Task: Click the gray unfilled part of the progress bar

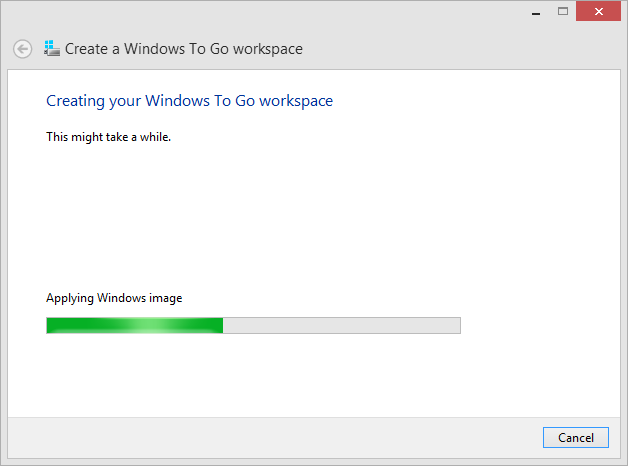Action: click(340, 325)
